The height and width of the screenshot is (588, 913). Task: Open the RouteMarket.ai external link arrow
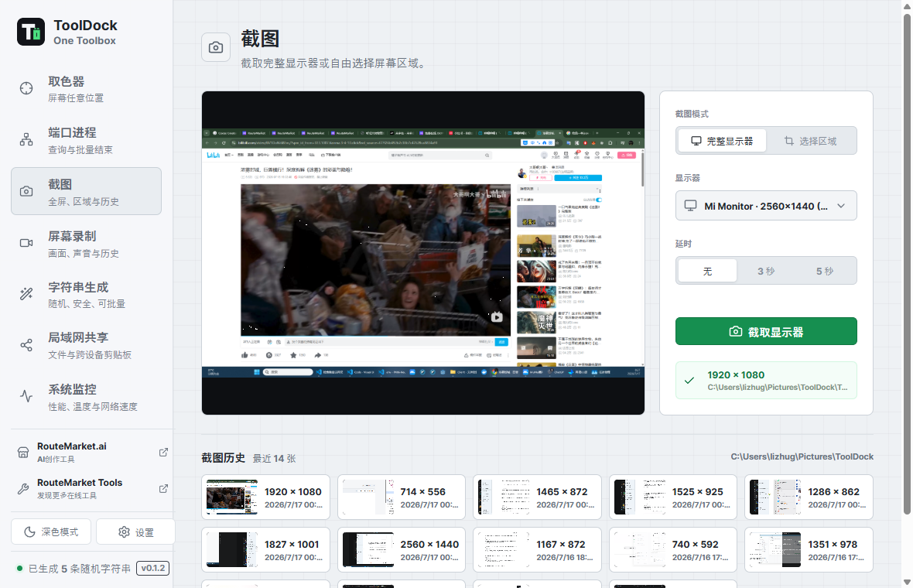tap(163, 453)
